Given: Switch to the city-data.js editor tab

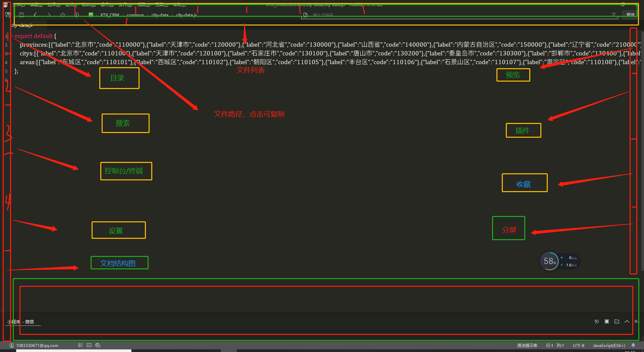Looking at the screenshot, I should point(22,26).
